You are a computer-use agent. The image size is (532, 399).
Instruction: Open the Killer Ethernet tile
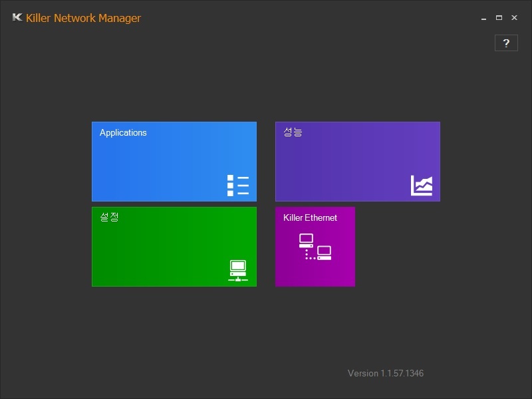tap(315, 247)
